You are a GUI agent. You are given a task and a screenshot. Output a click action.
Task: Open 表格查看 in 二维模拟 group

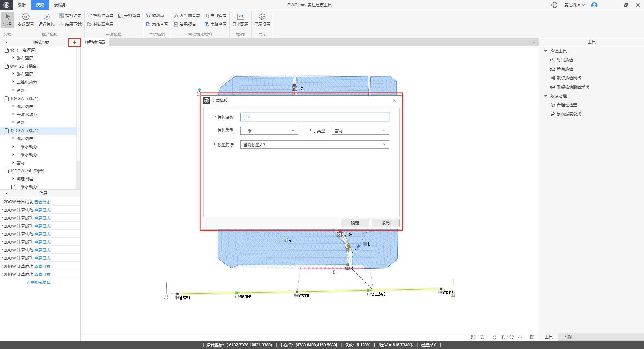click(157, 24)
